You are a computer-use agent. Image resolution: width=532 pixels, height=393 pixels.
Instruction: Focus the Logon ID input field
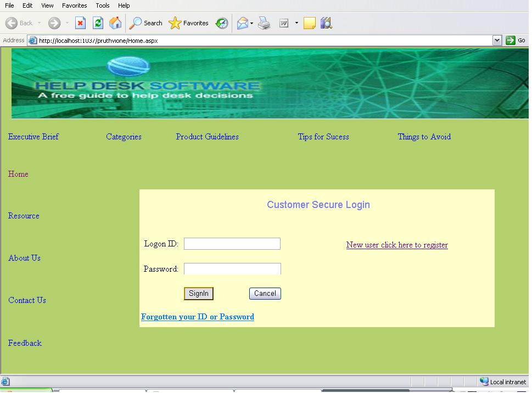tap(232, 244)
